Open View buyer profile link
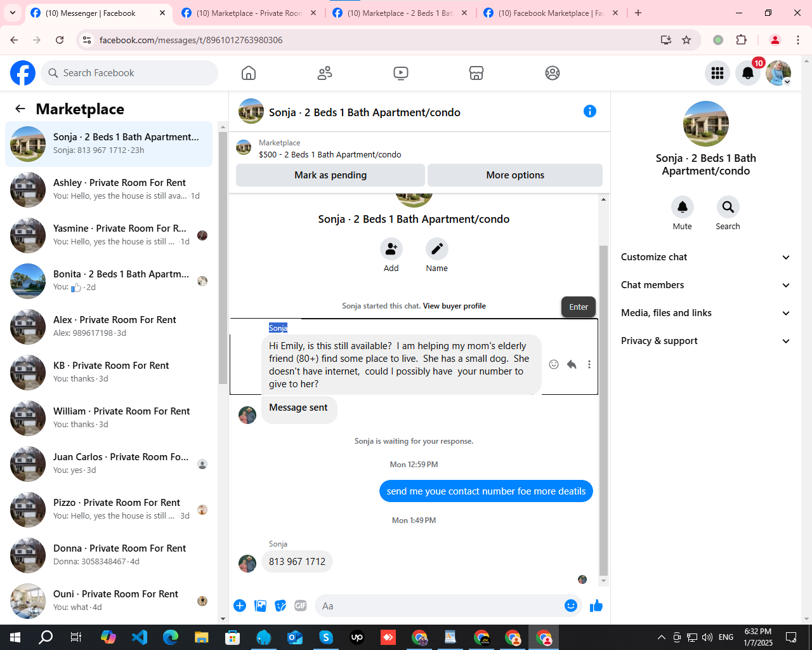This screenshot has width=812, height=650. 454,306
